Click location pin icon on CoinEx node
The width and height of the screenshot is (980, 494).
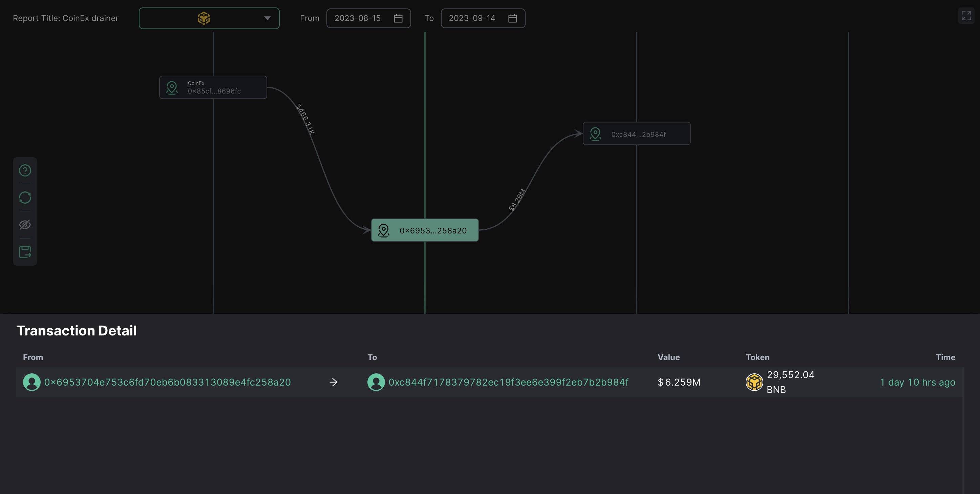pos(172,88)
